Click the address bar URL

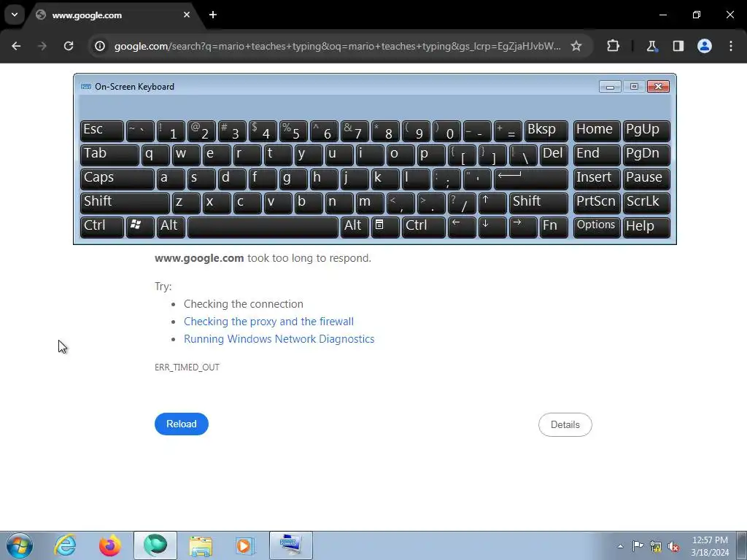pos(337,46)
